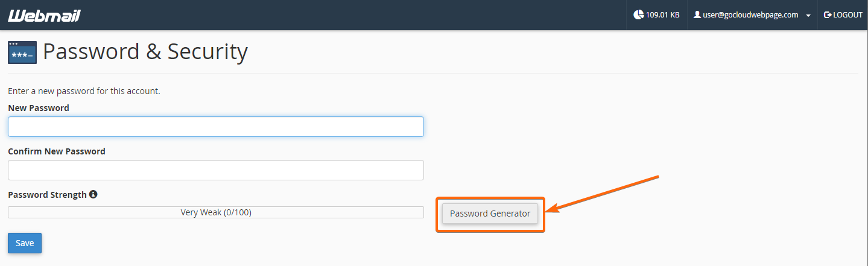This screenshot has width=868, height=266.
Task: Open the Password Generator
Action: click(x=490, y=214)
